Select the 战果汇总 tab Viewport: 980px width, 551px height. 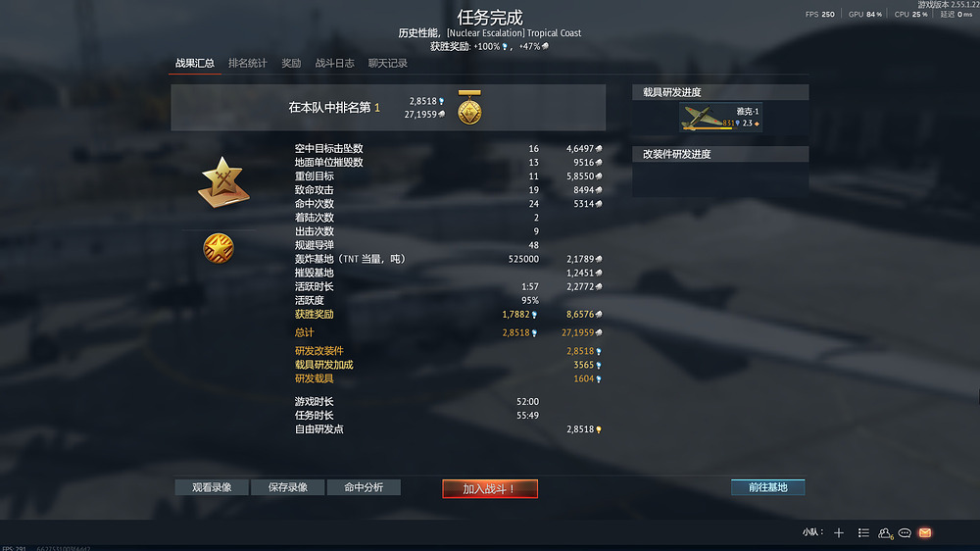pos(194,63)
